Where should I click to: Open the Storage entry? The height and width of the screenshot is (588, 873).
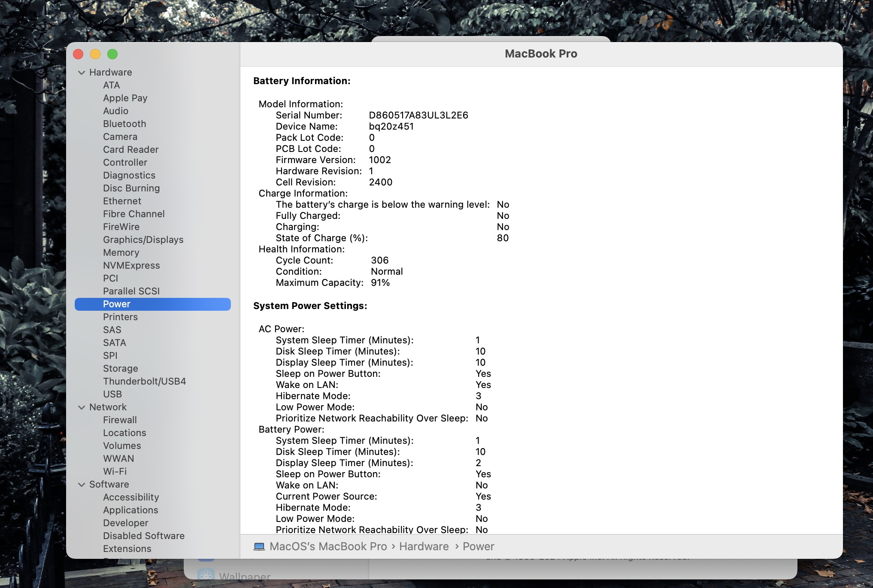click(121, 368)
